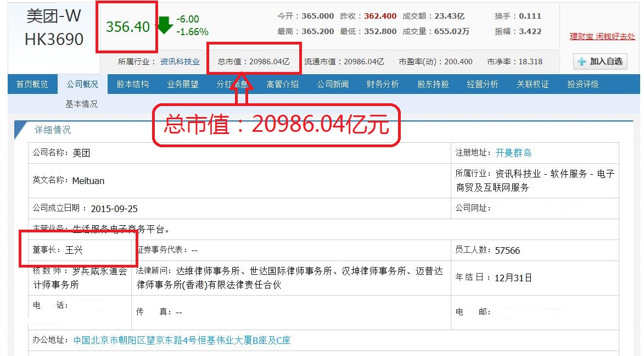Click the 最低 value 352.800
The height and width of the screenshot is (356, 644).
[380, 31]
